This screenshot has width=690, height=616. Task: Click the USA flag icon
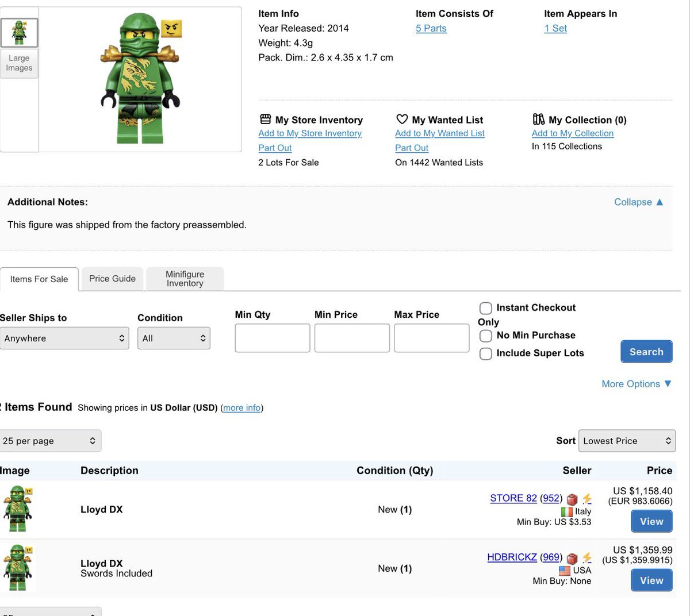coord(565,571)
